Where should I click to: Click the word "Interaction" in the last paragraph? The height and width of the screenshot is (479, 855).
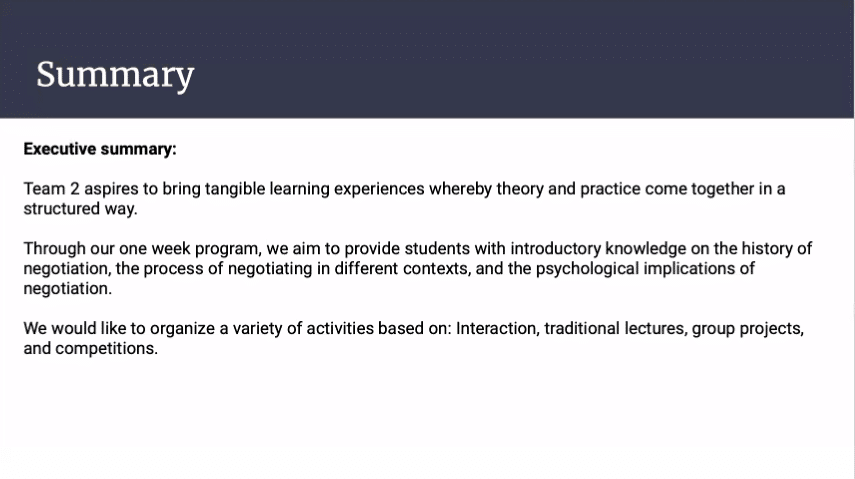point(495,329)
